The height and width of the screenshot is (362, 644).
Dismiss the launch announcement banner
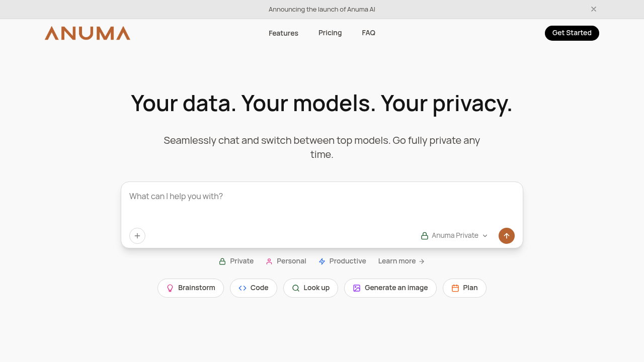click(594, 9)
